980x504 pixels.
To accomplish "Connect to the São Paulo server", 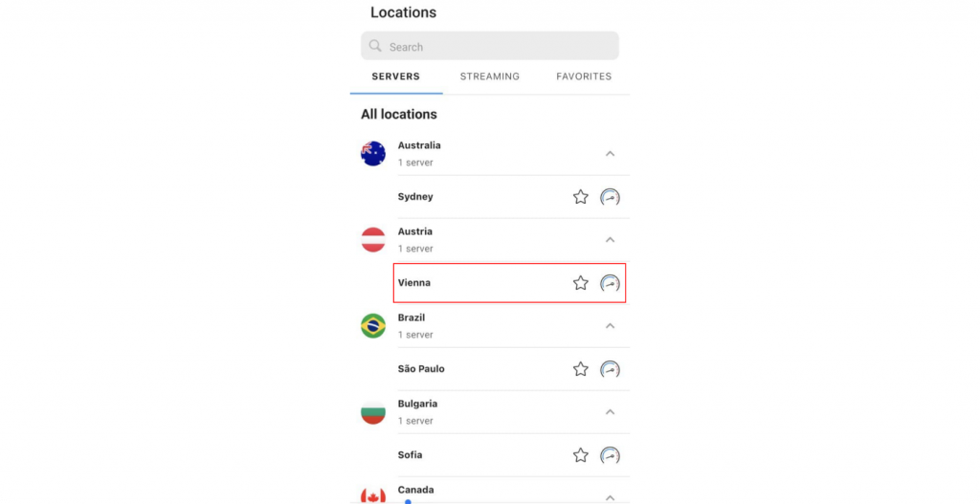I will pos(509,369).
